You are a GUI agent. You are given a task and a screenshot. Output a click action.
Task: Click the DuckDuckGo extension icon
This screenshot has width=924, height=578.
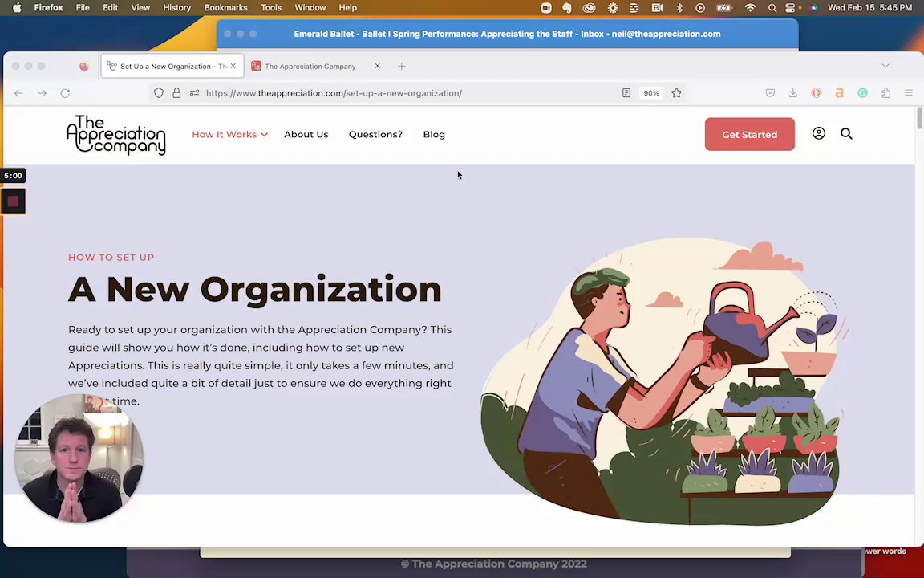point(817,92)
